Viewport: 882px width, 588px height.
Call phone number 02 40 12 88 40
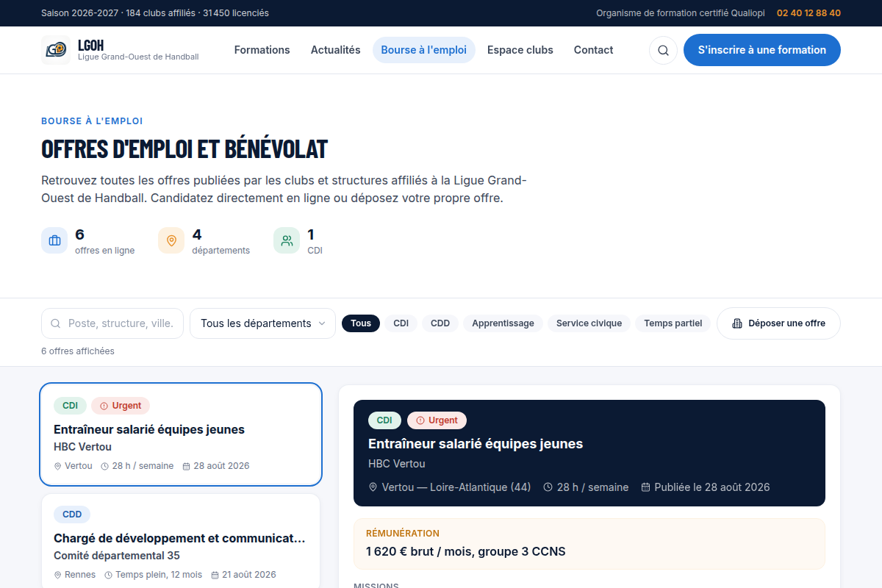click(808, 13)
